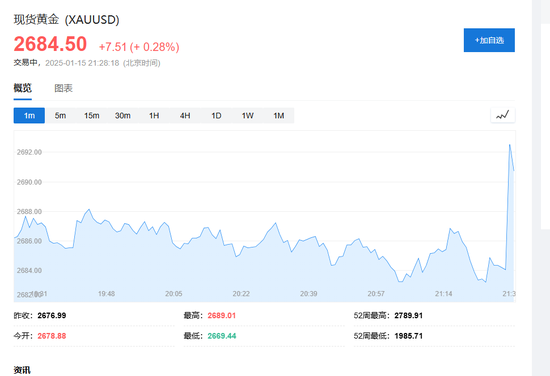The width and height of the screenshot is (550, 376).
Task: Click the 最低 value 2669.44
Action: 222,336
